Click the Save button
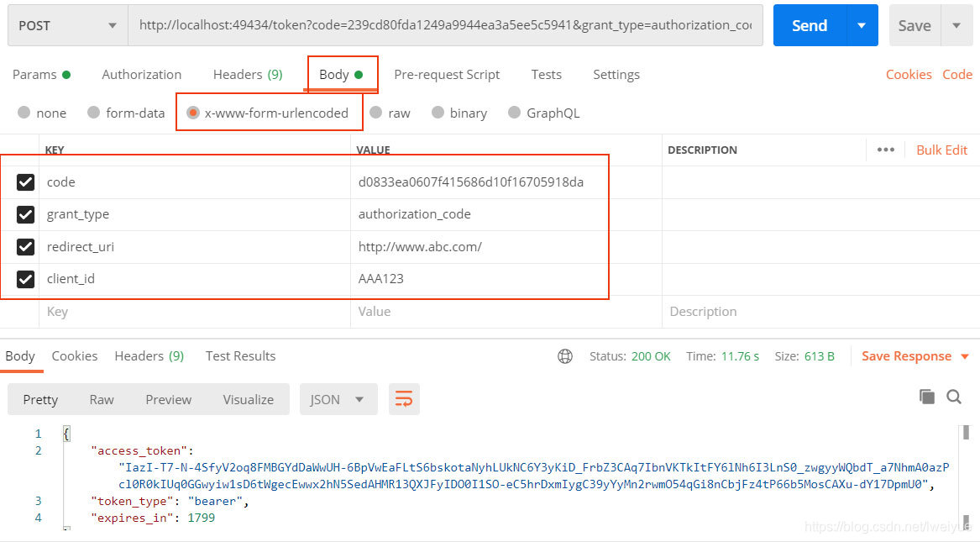Screen dimensions: 980x542 [x=915, y=26]
